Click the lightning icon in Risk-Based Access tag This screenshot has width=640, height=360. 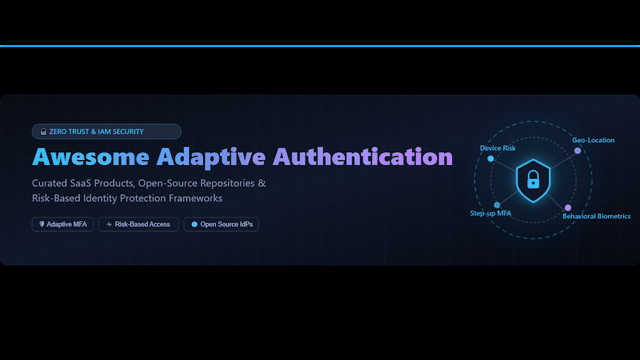click(x=109, y=224)
